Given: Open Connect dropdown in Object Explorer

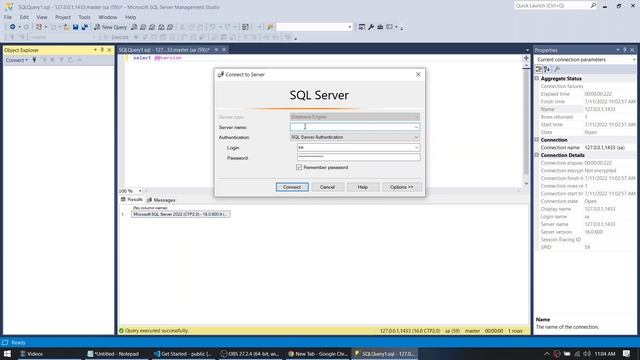Looking at the screenshot, I should point(17,60).
